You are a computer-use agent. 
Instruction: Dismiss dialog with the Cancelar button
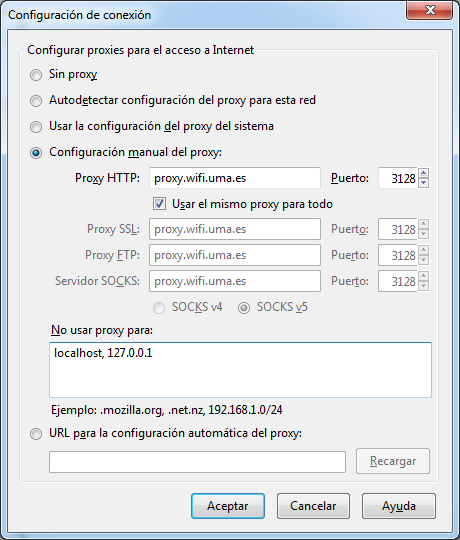313,506
